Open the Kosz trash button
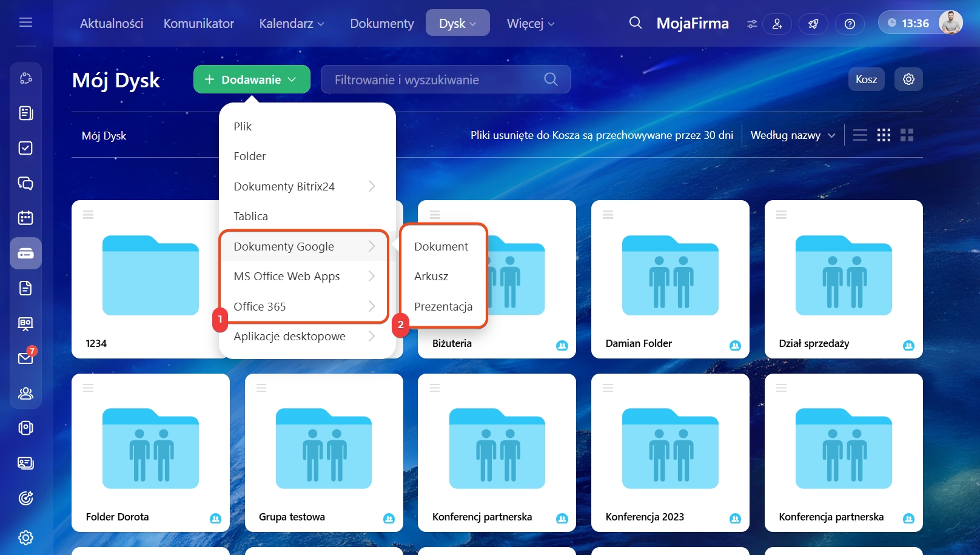 [866, 79]
